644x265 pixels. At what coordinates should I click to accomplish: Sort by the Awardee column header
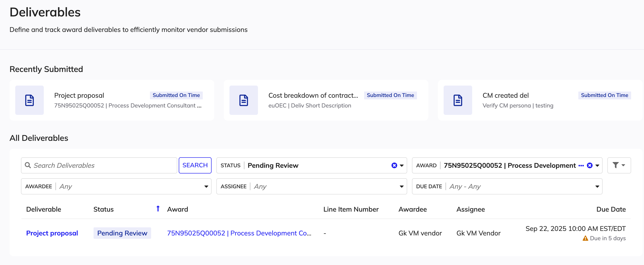click(x=412, y=209)
